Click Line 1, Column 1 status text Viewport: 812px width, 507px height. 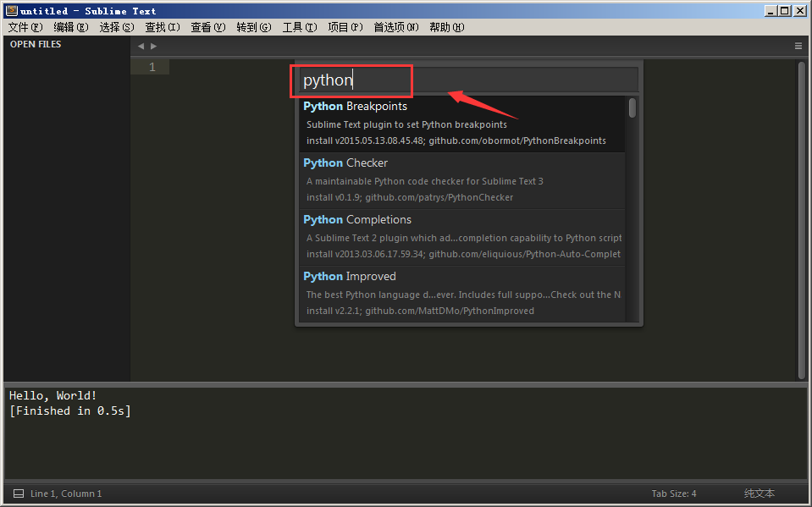point(66,493)
